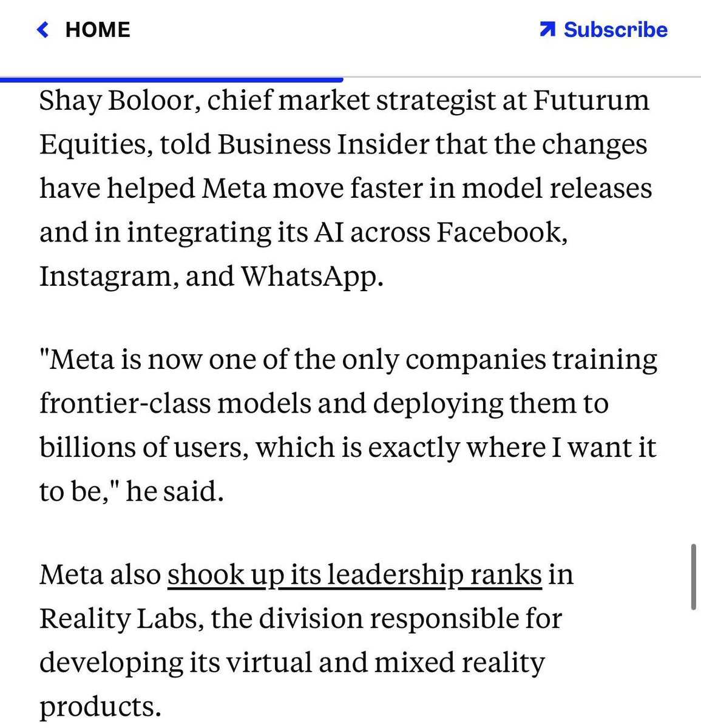The width and height of the screenshot is (701, 728).
Task: Tap the blue back chevron icon
Action: pyautogui.click(x=42, y=29)
